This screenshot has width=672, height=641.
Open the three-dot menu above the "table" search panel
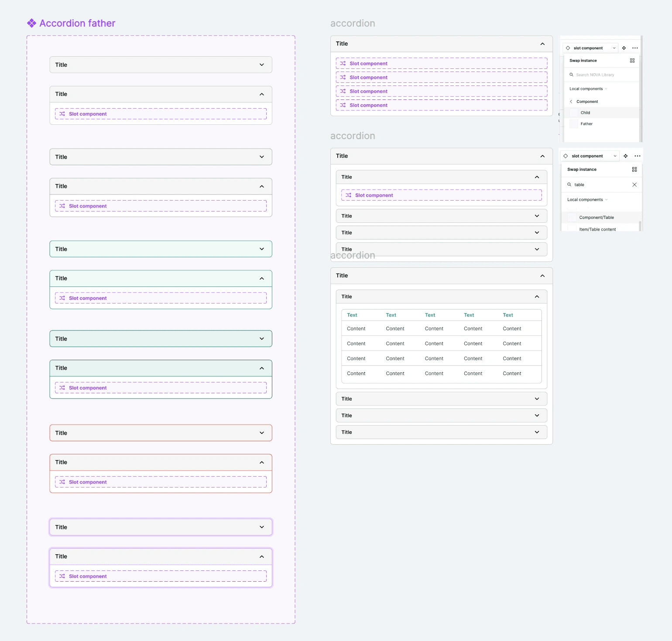tap(638, 156)
